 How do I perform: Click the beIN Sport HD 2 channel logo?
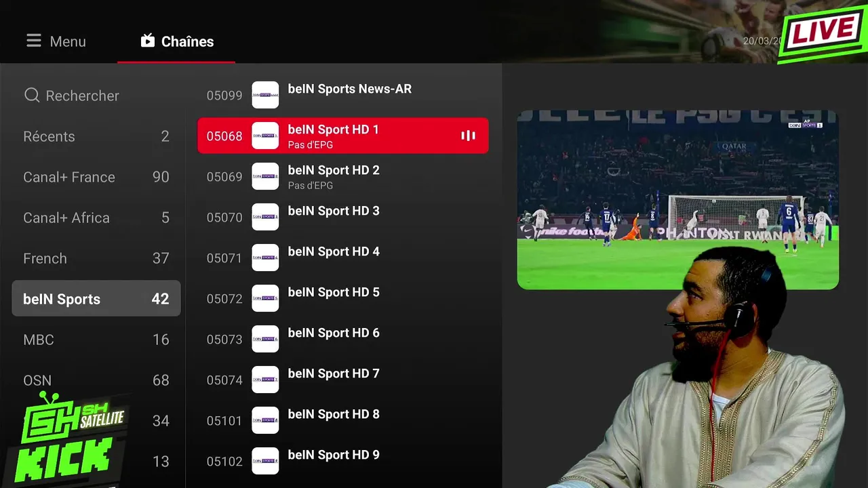[x=265, y=176]
